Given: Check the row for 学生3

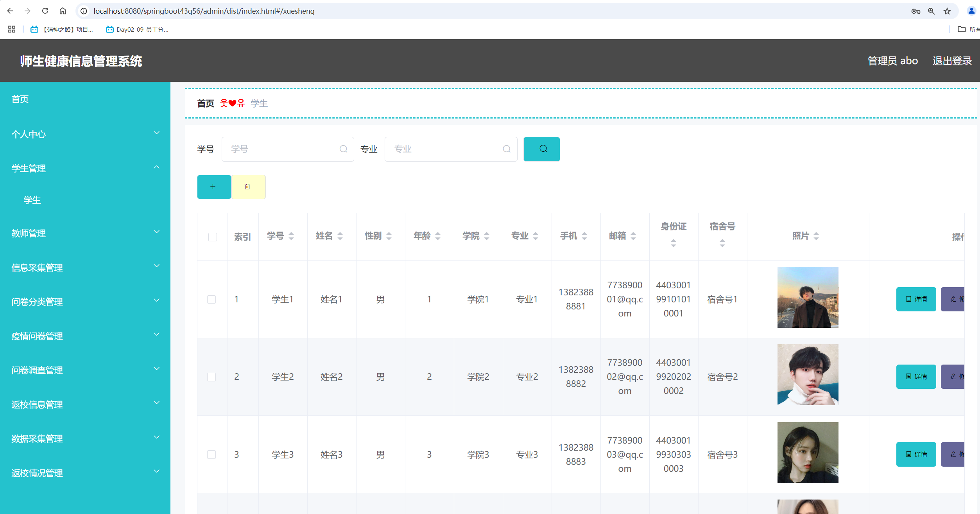Looking at the screenshot, I should tap(211, 455).
